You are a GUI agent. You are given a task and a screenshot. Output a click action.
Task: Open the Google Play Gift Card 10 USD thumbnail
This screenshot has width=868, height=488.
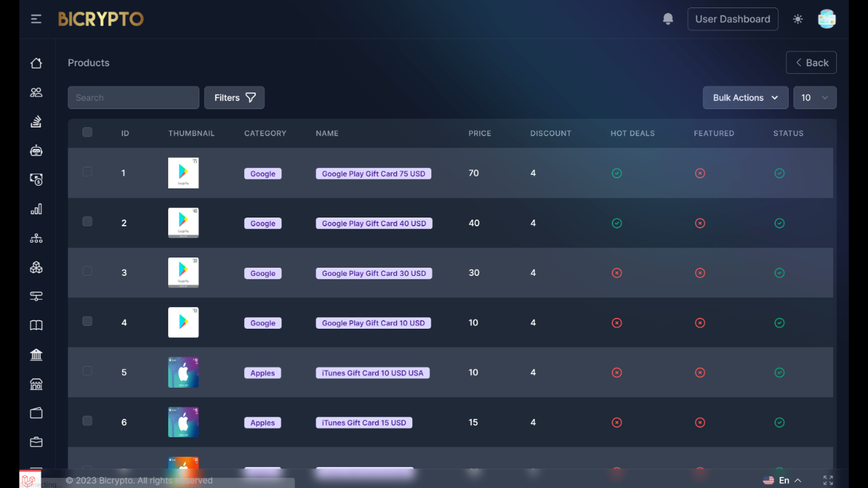pyautogui.click(x=183, y=322)
